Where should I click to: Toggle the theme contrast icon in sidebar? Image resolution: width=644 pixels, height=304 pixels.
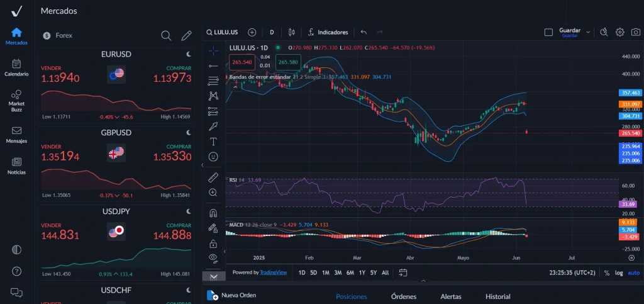click(x=16, y=250)
